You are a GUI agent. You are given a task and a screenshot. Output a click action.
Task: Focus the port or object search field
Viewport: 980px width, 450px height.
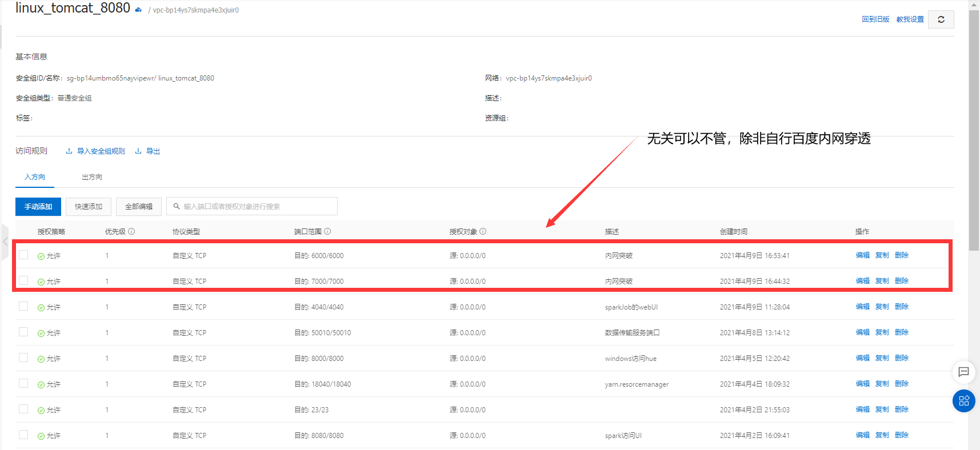pyautogui.click(x=252, y=207)
